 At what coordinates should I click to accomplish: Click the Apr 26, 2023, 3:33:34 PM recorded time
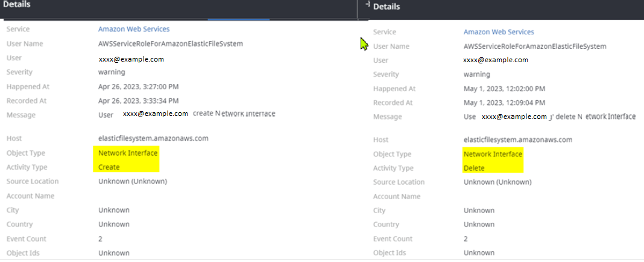pyautogui.click(x=138, y=101)
